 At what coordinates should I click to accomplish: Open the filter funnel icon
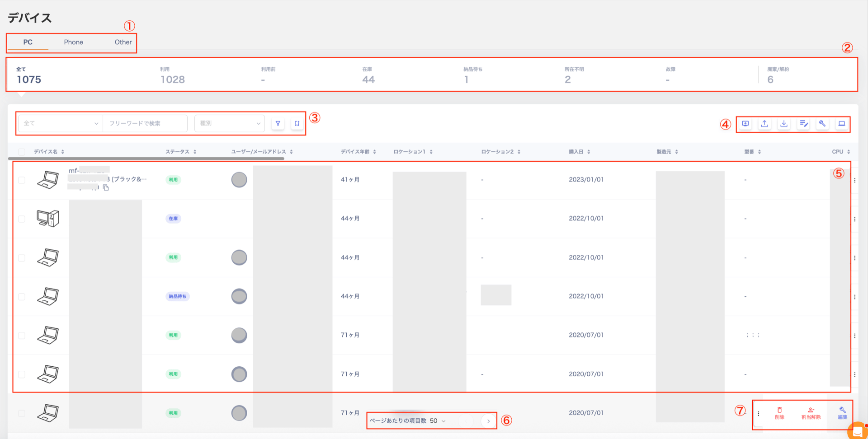click(x=278, y=123)
